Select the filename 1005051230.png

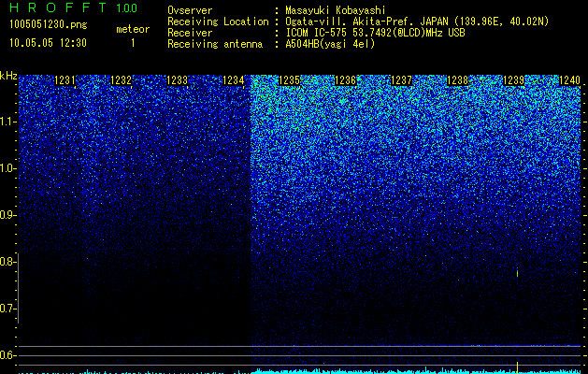pos(49,25)
